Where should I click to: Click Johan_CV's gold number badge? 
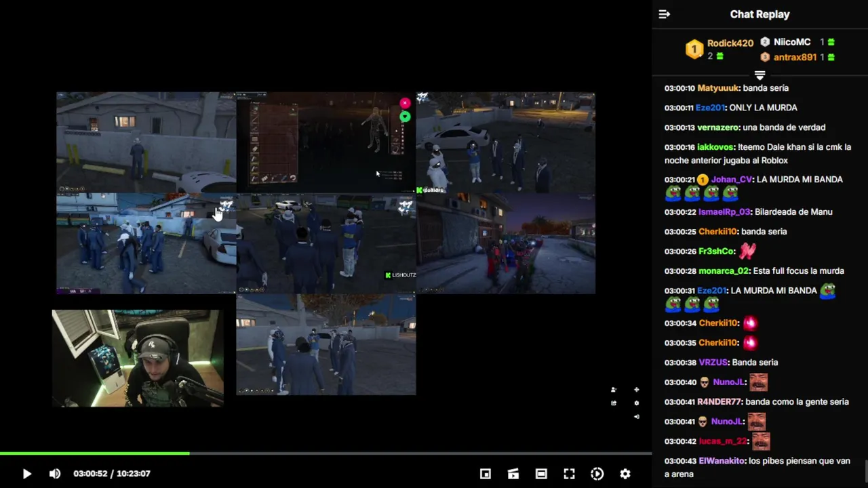[x=703, y=180]
